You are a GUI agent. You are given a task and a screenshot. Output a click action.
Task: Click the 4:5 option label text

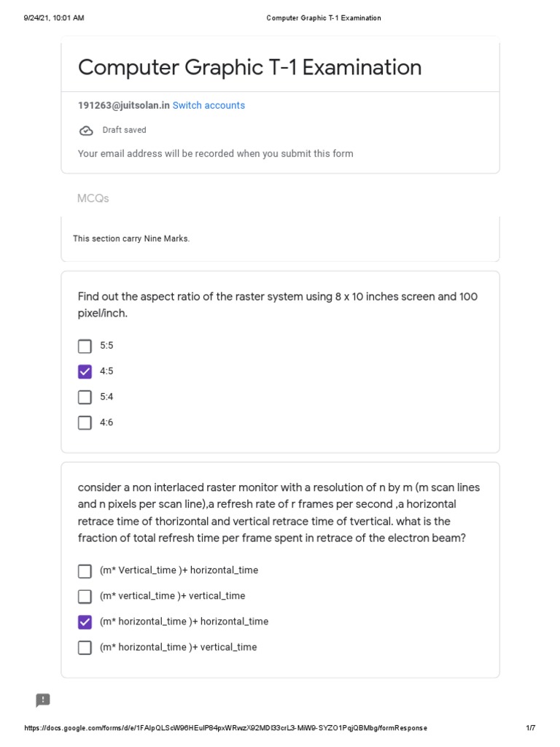tap(106, 371)
